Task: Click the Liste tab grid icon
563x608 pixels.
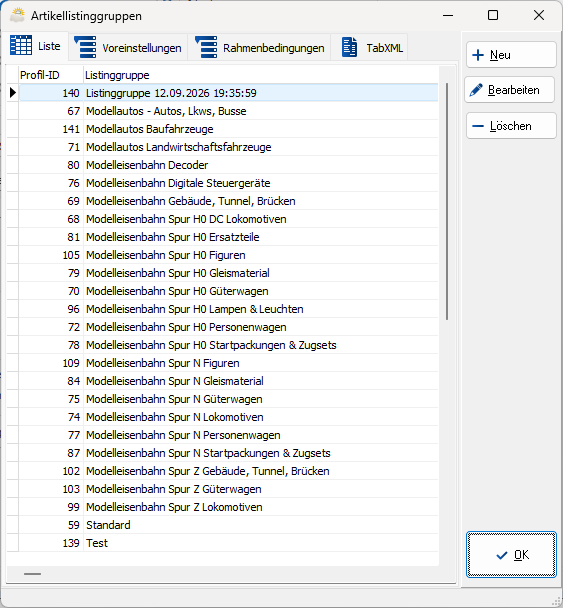Action: (21, 45)
